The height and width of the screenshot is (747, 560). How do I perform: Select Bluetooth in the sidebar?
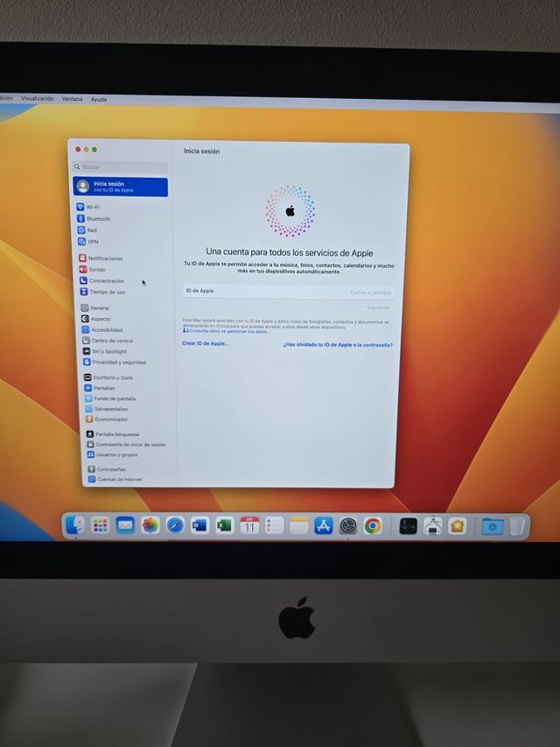click(x=98, y=219)
